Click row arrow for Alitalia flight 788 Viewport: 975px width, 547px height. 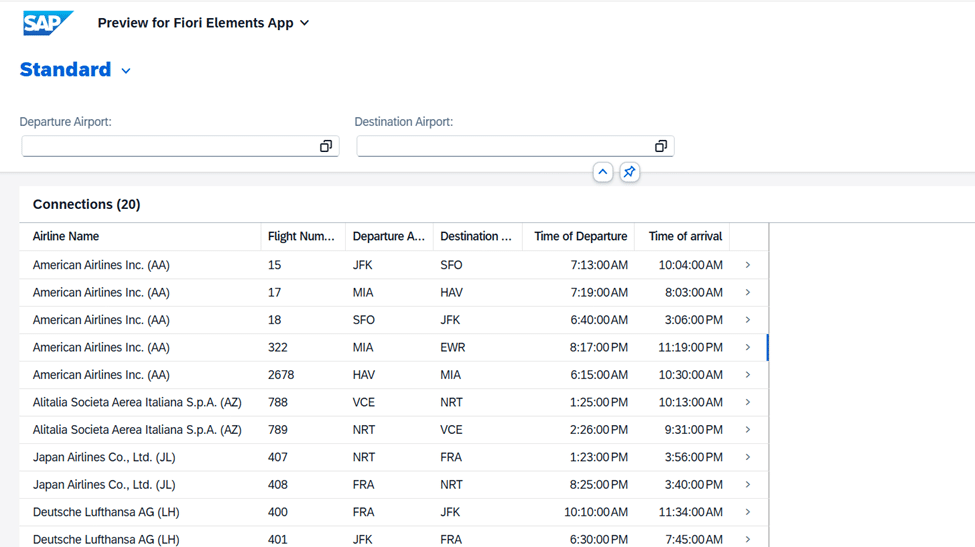pyautogui.click(x=748, y=402)
